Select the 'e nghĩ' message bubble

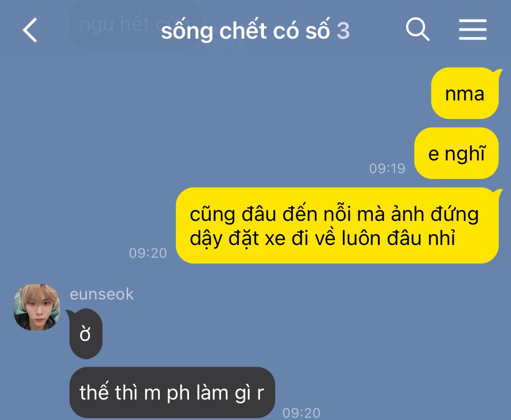click(456, 153)
